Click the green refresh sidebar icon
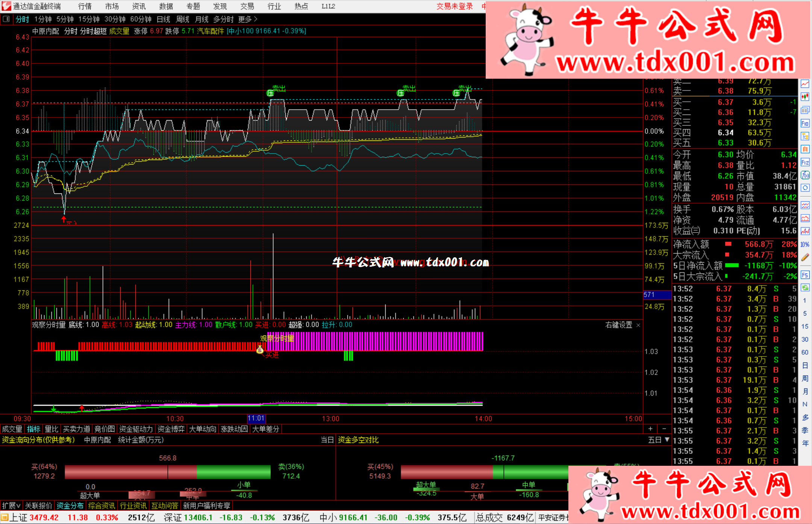This screenshot has height=524, width=812. (805, 288)
